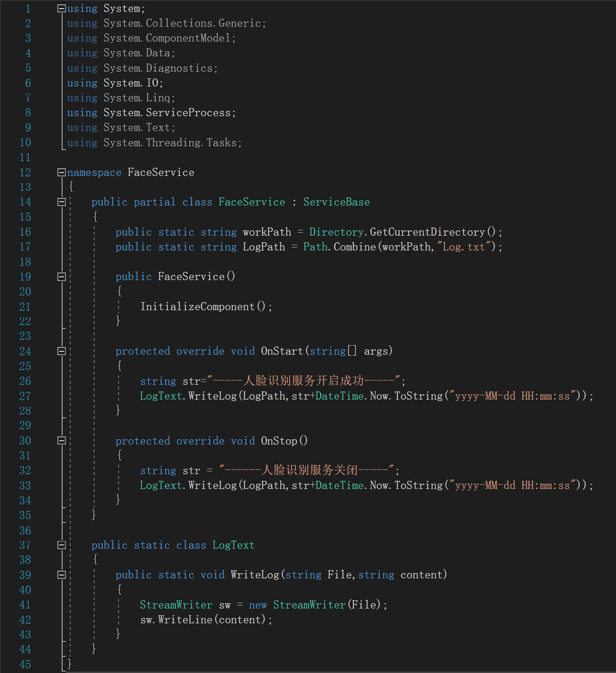Click the ServiceBase base class name
Screen dimensions: 616x673
click(x=336, y=202)
